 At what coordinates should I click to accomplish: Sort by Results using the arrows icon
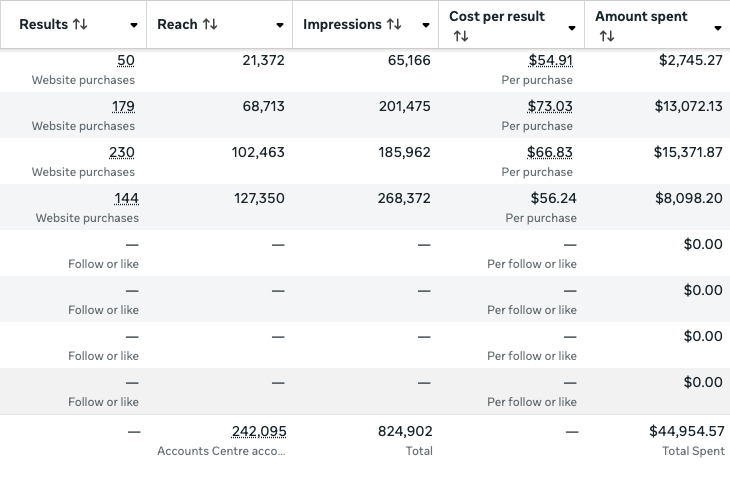(80, 24)
